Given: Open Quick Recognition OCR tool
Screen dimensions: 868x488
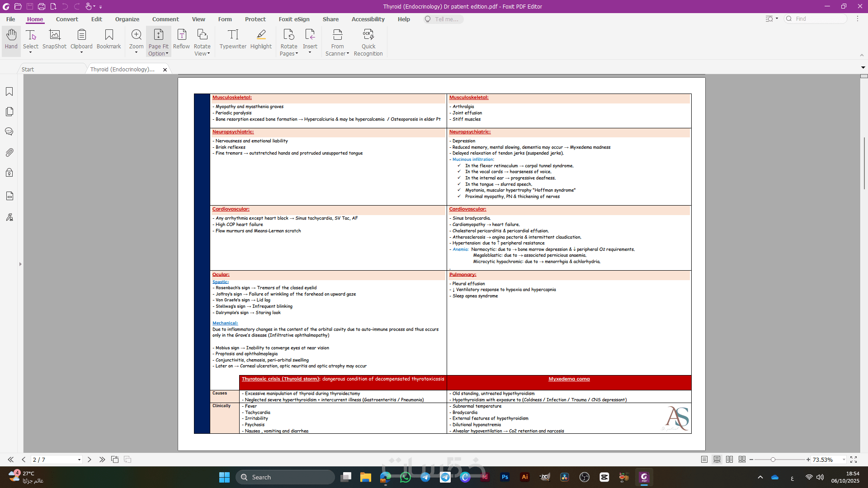Looking at the screenshot, I should [x=368, y=43].
